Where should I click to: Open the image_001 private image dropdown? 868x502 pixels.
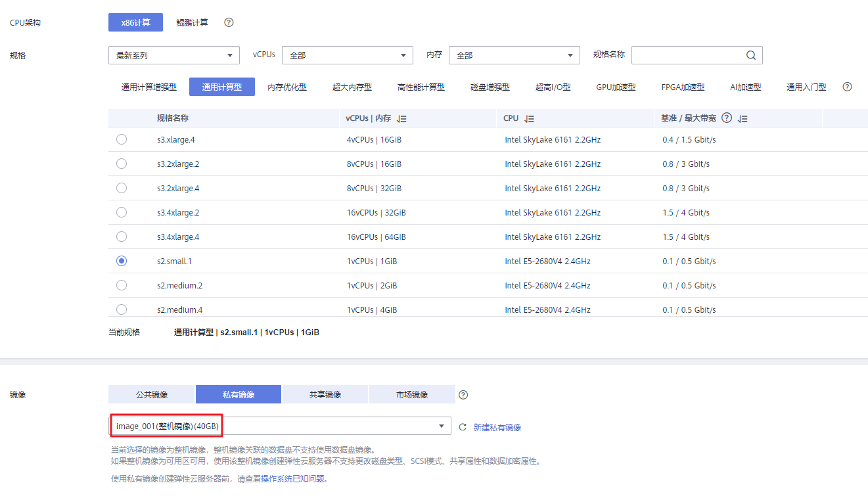(280, 426)
